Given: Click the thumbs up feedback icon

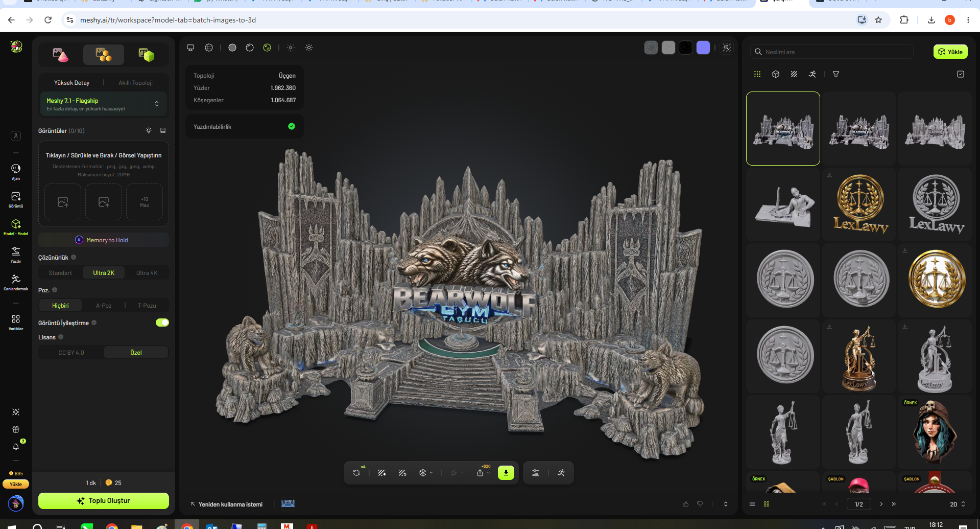Looking at the screenshot, I should coord(685,504).
